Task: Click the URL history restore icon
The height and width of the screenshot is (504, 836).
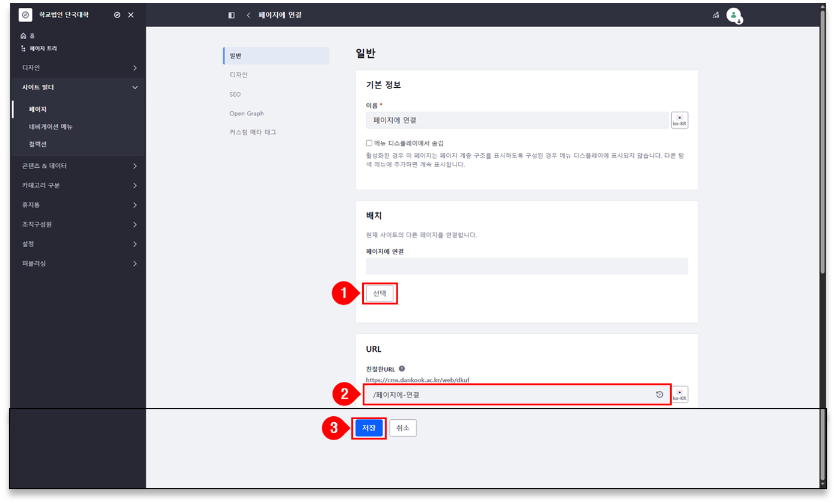Action: point(659,395)
